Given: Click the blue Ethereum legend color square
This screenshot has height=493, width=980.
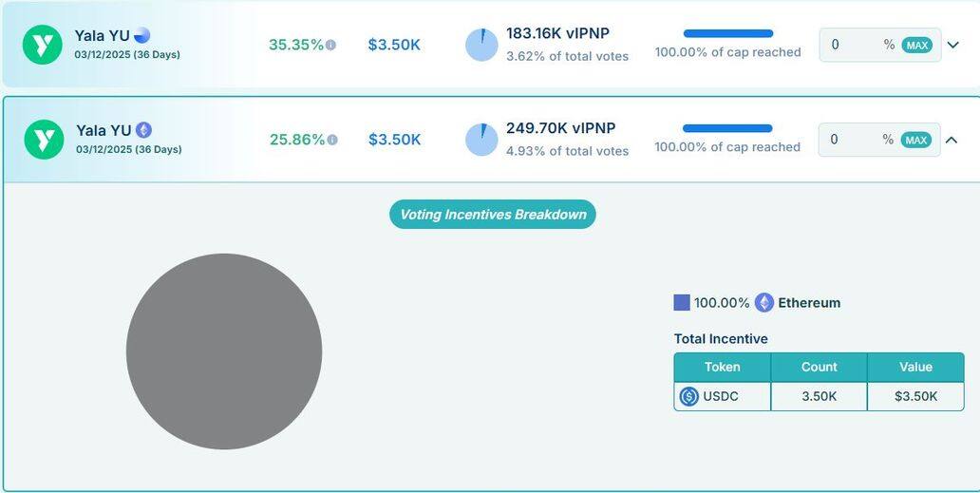Looking at the screenshot, I should pos(682,303).
